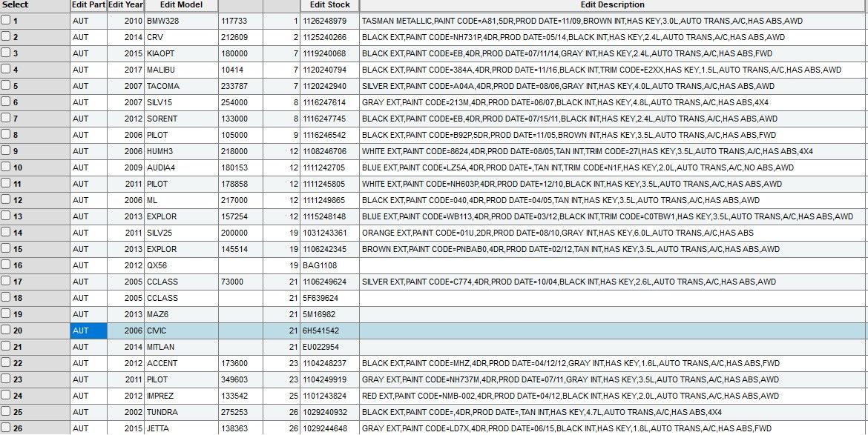The image size is (868, 435).
Task: Click the Edit Model header button
Action: pyautogui.click(x=181, y=5)
